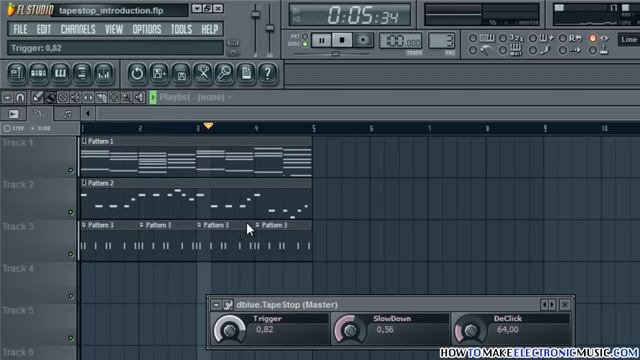Viewport: 640px width, 360px height.
Task: Toggle typing keyboard to piano switch
Action: click(x=473, y=38)
